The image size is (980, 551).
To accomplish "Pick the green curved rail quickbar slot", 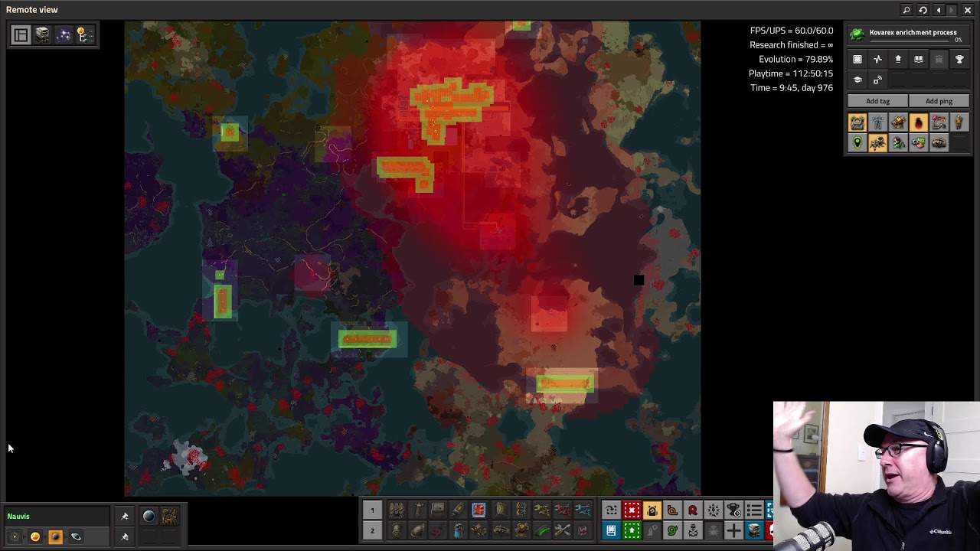I will pyautogui.click(x=541, y=530).
